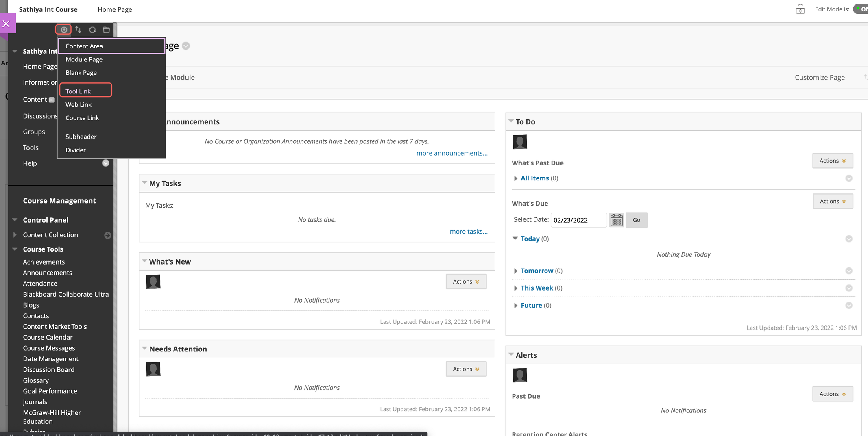Open the page title options chevron

[186, 46]
